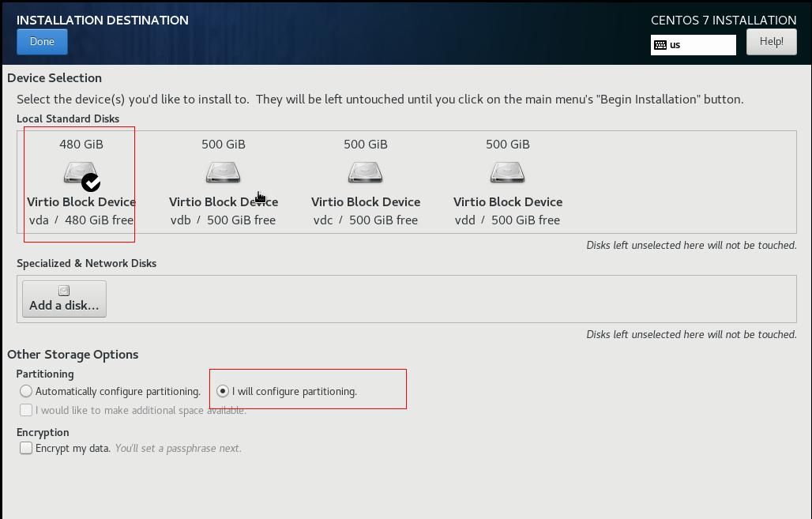812x519 pixels.
Task: Click the 480 GiB size label
Action: tap(81, 145)
